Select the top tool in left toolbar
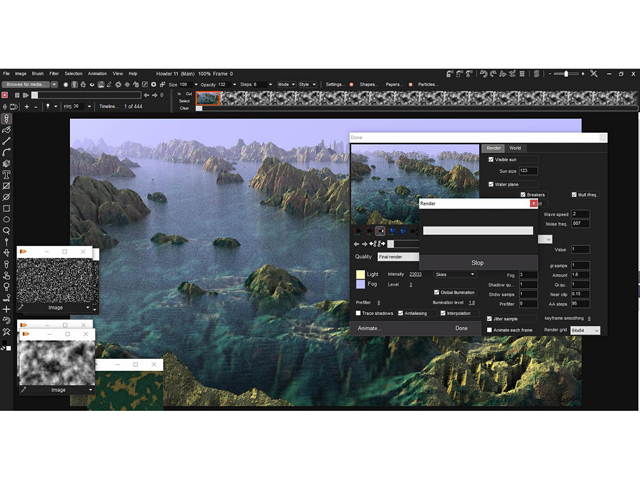 pyautogui.click(x=6, y=119)
